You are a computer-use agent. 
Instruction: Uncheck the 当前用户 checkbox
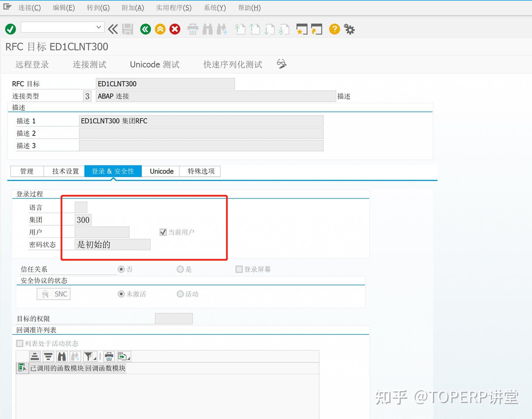click(163, 232)
